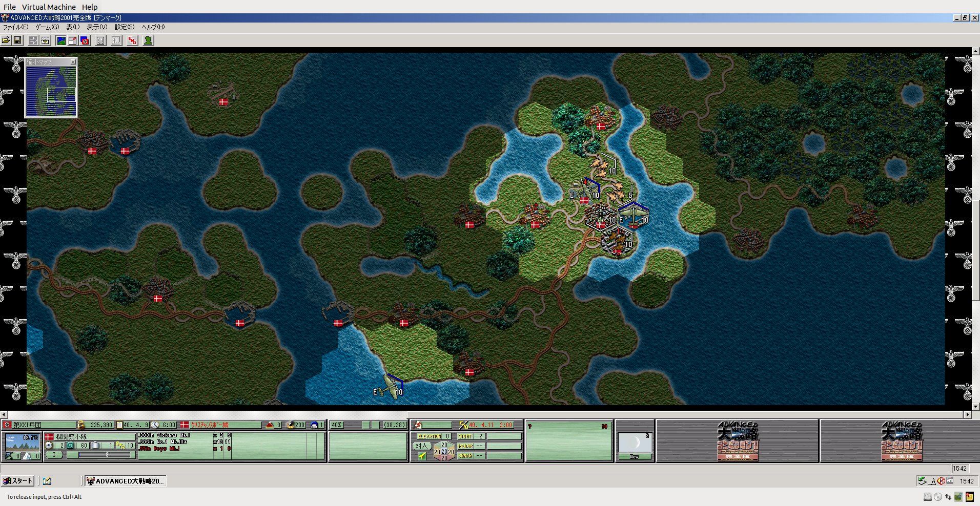
Task: Click the クリスチャンスボー城 location label
Action: [210, 425]
